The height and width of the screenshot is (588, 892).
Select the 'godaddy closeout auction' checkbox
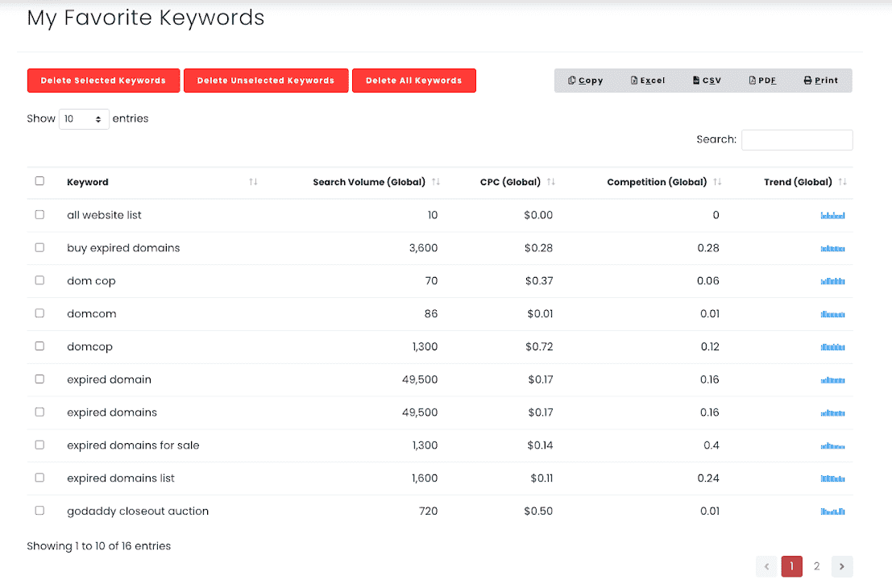pos(39,511)
